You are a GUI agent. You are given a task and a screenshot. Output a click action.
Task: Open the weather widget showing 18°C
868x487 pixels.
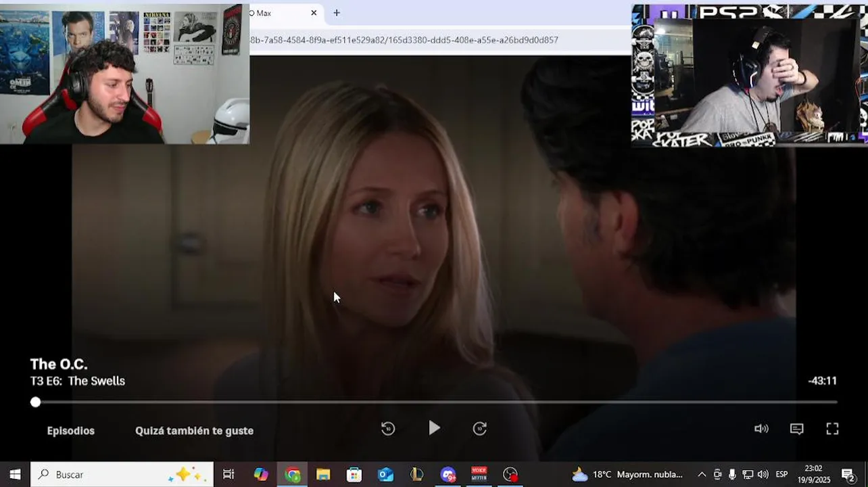click(627, 475)
